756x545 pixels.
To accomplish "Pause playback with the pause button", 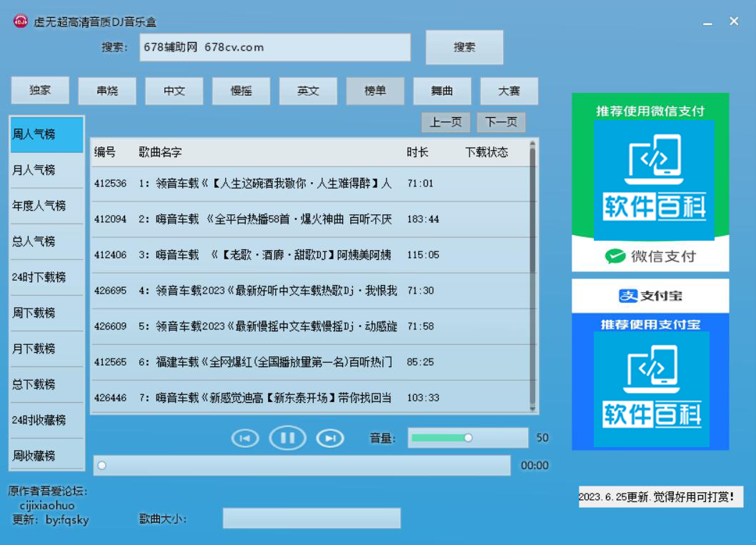I will coord(287,438).
